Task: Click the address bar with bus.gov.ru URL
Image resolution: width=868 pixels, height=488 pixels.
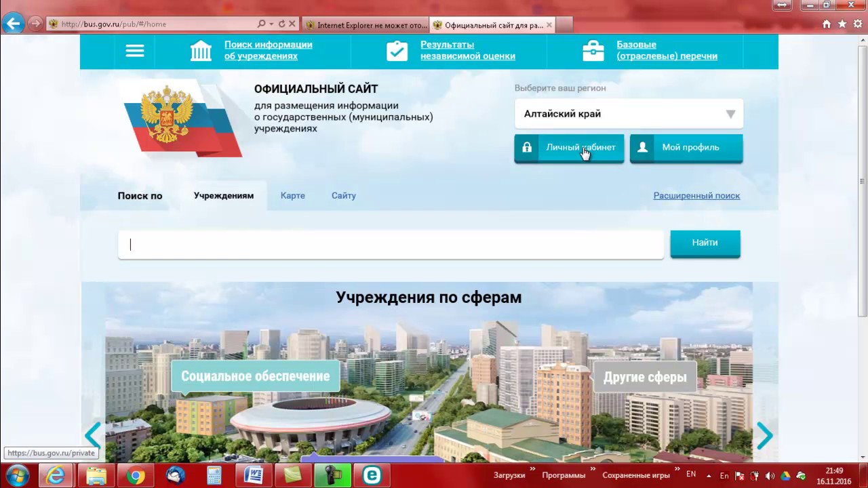Action: 152,24
